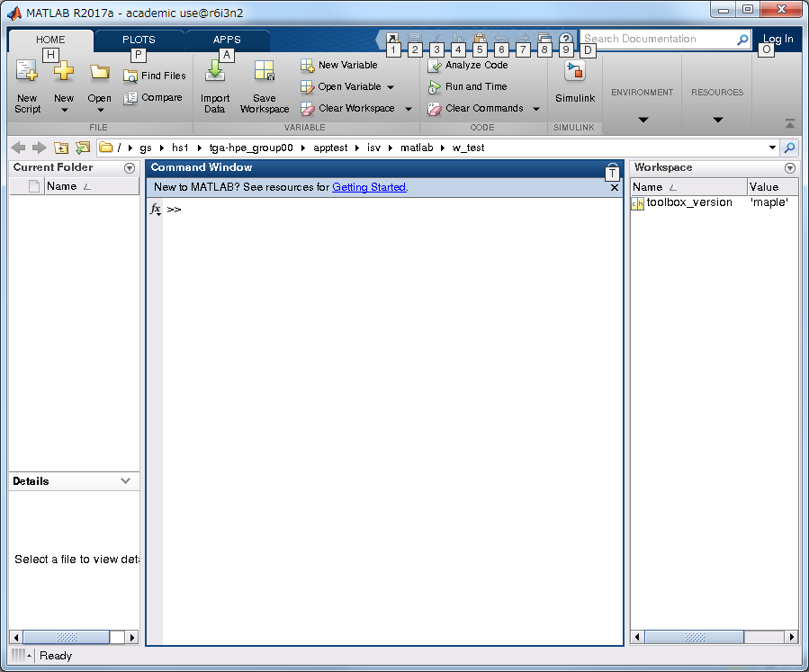Click the Log In button
Image resolution: width=809 pixels, height=672 pixels.
pyautogui.click(x=778, y=39)
